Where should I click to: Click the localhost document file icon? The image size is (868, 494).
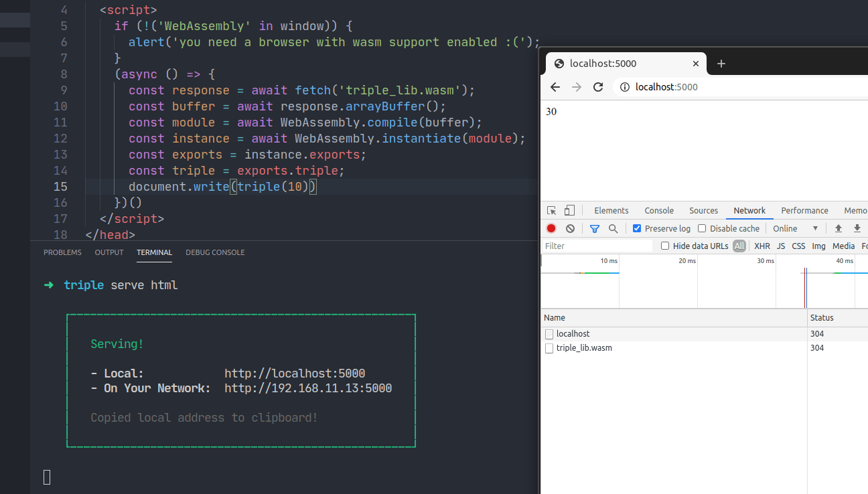point(549,334)
